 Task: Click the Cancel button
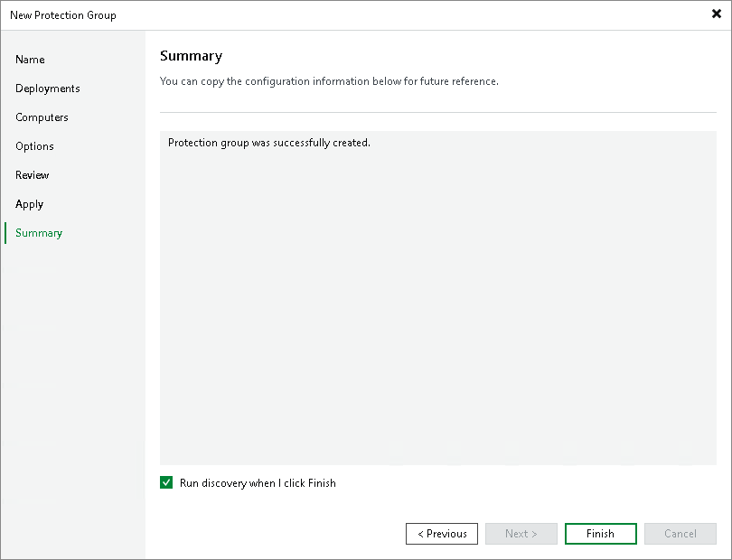click(680, 534)
